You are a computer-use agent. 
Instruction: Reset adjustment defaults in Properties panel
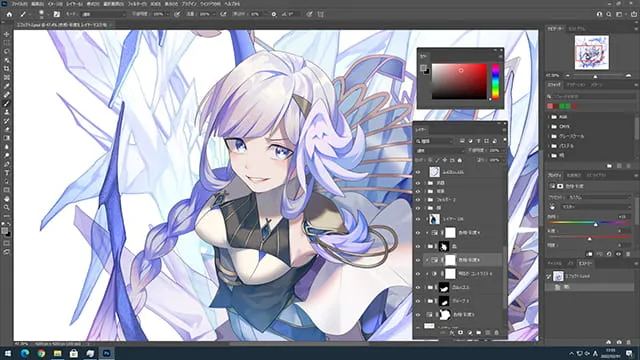click(609, 254)
